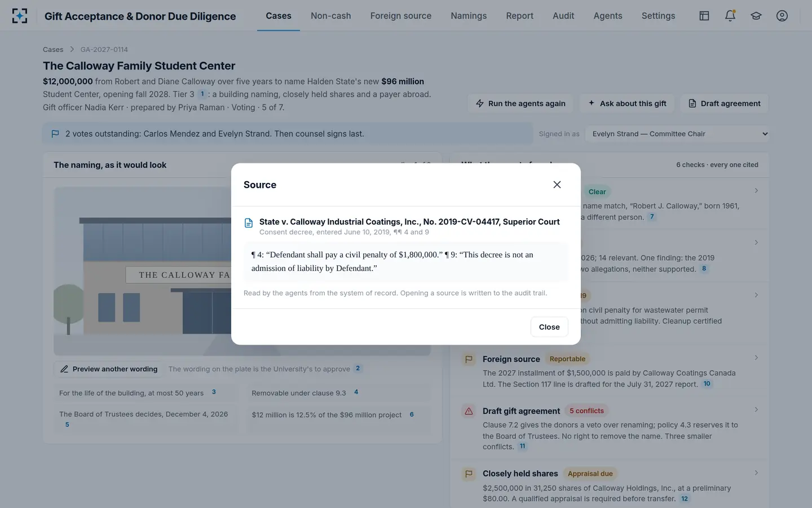Image resolution: width=812 pixels, height=508 pixels.
Task: Open the user account icon
Action: pos(782,16)
